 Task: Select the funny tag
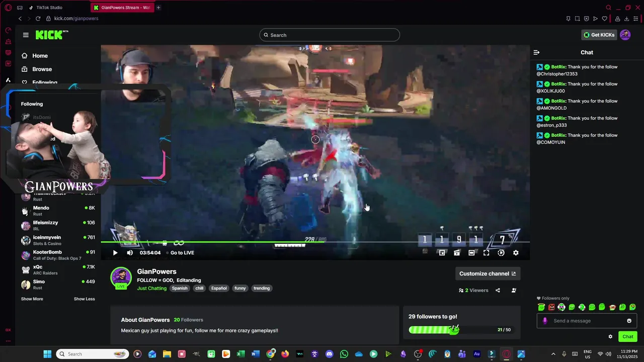240,289
